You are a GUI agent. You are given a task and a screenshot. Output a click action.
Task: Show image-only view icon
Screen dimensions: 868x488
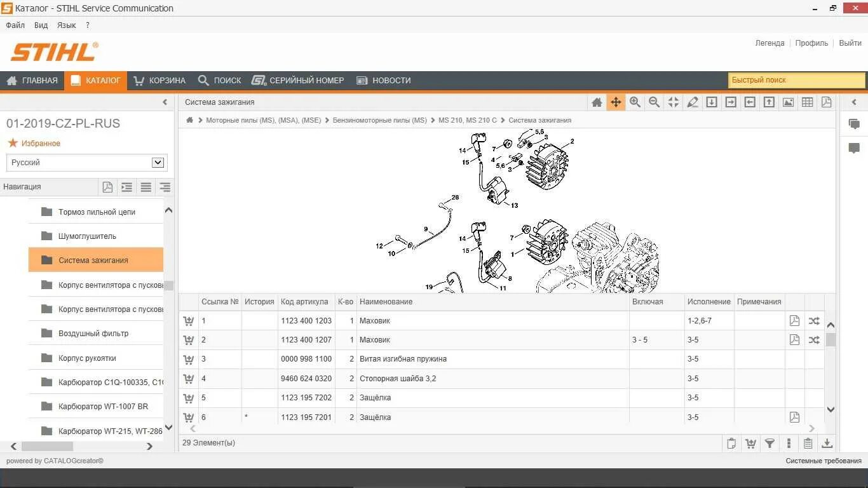coord(788,102)
